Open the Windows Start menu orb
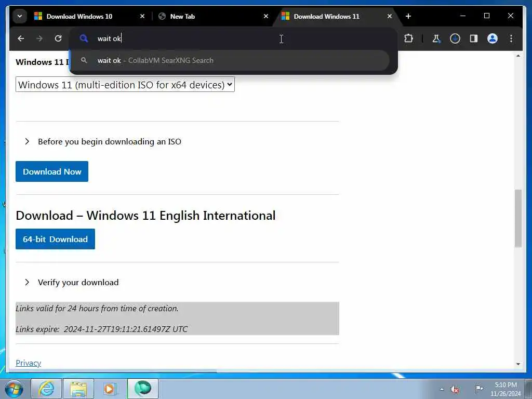532x399 pixels. [14, 389]
